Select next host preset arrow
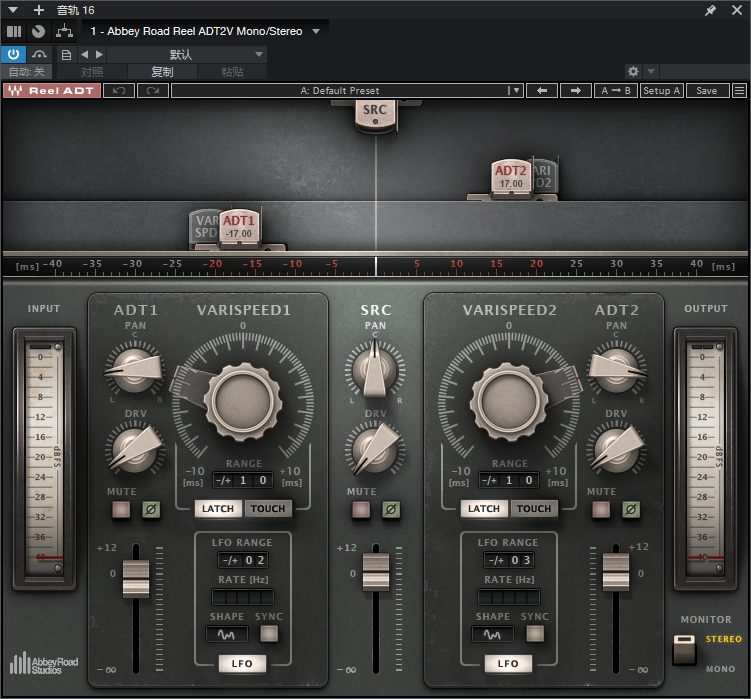Viewport: 751px width, 699px height. [x=99, y=55]
